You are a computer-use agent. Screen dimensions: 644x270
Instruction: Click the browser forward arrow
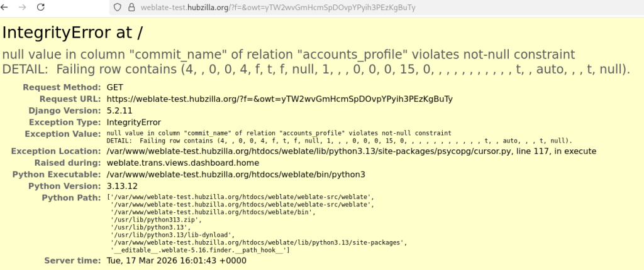coord(23,8)
